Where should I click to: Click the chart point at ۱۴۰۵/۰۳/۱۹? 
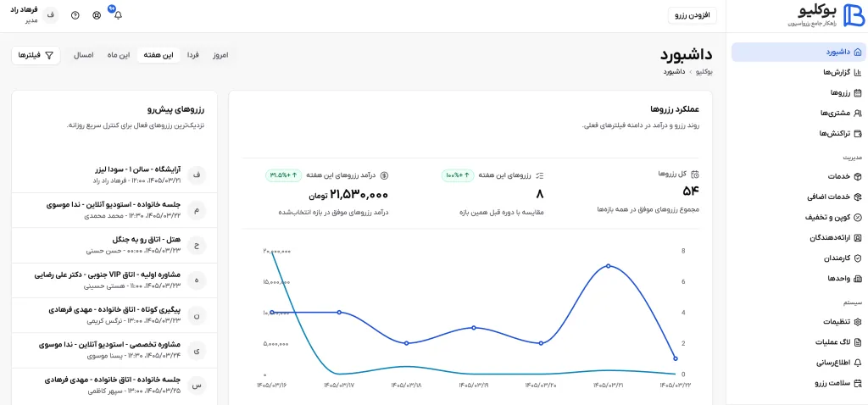[474, 328]
